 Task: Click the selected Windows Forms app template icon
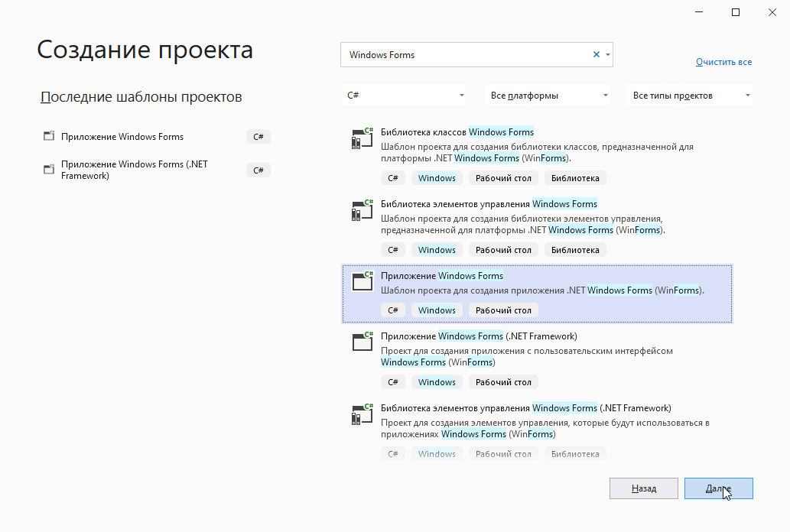(x=362, y=281)
